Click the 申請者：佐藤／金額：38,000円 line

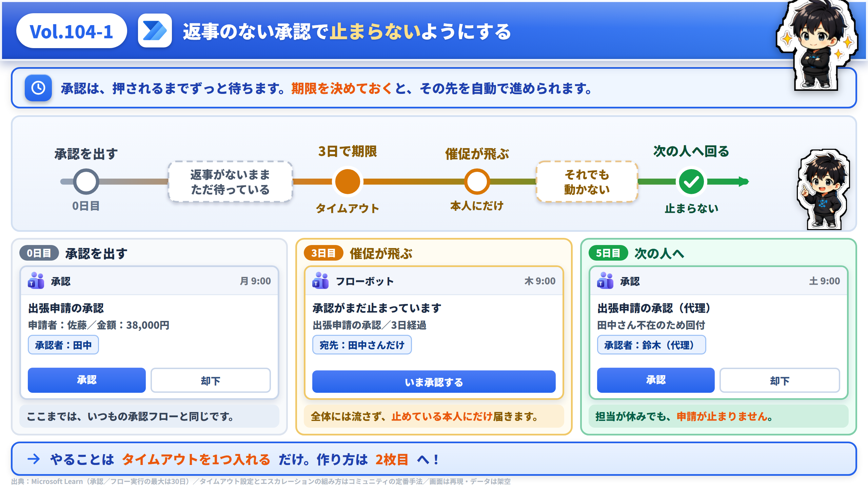coord(99,325)
